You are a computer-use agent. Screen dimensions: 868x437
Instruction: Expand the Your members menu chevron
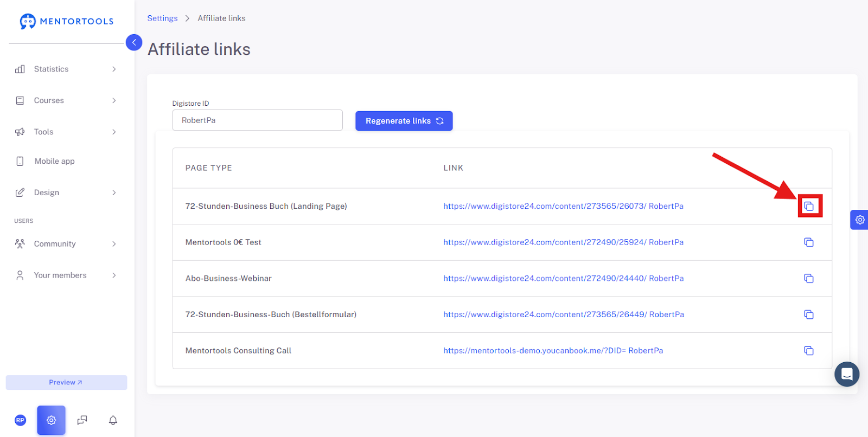[x=114, y=275]
